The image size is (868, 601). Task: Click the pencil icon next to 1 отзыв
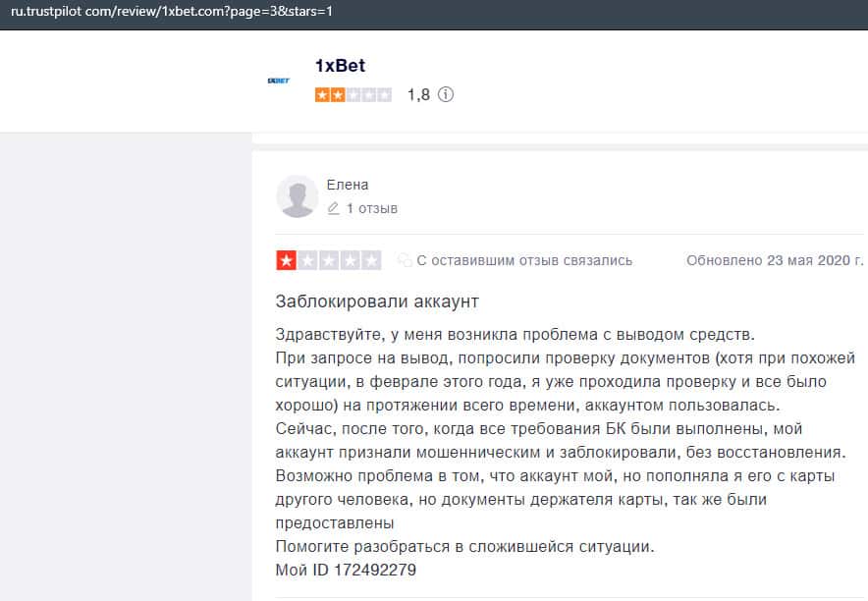[x=334, y=208]
